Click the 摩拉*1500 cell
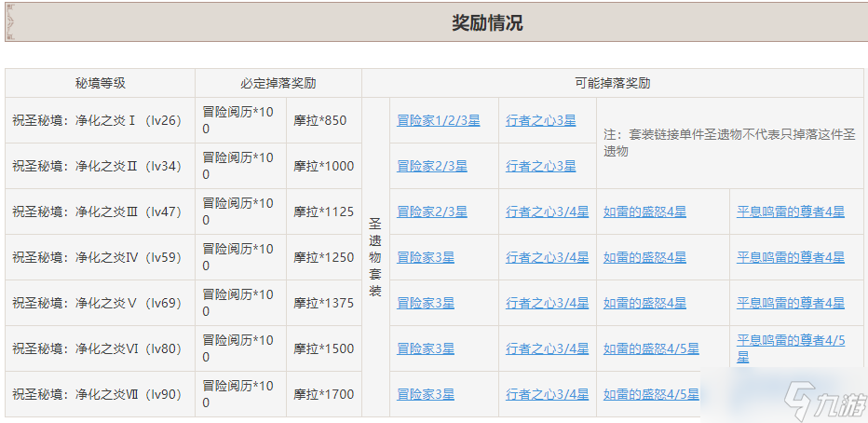868x423 pixels. tap(324, 348)
